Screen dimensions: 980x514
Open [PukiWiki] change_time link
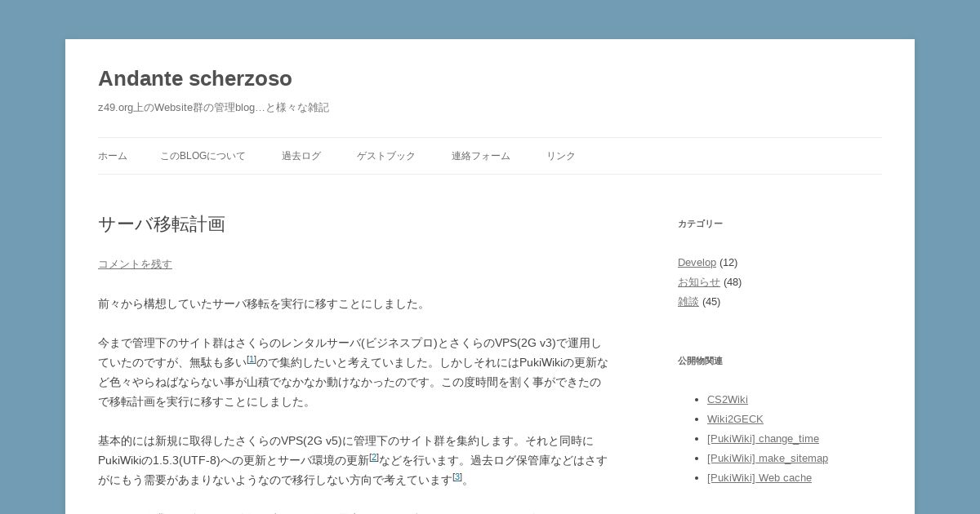763,438
